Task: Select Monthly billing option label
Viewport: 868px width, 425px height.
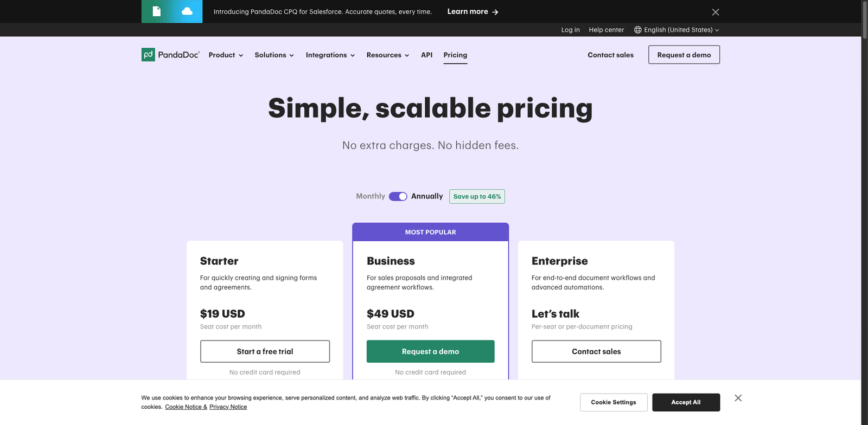Action: (x=371, y=196)
